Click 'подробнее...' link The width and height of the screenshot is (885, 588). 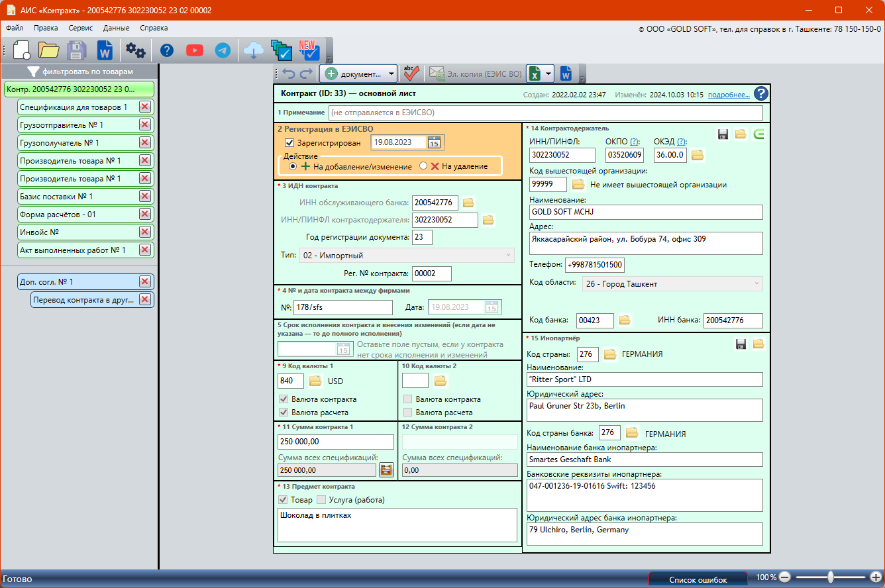(729, 95)
